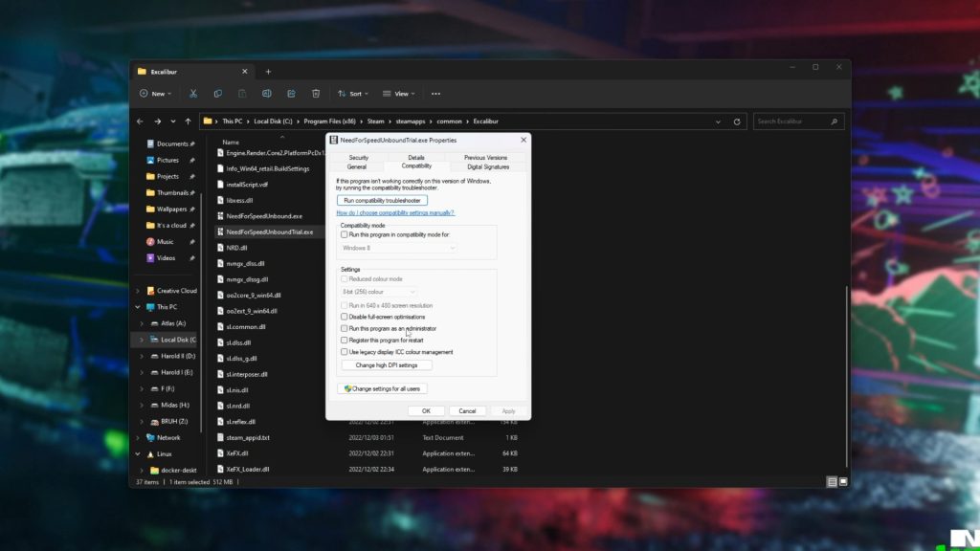The image size is (980, 551).
Task: Refresh the Excalibur folder view
Action: click(737, 121)
